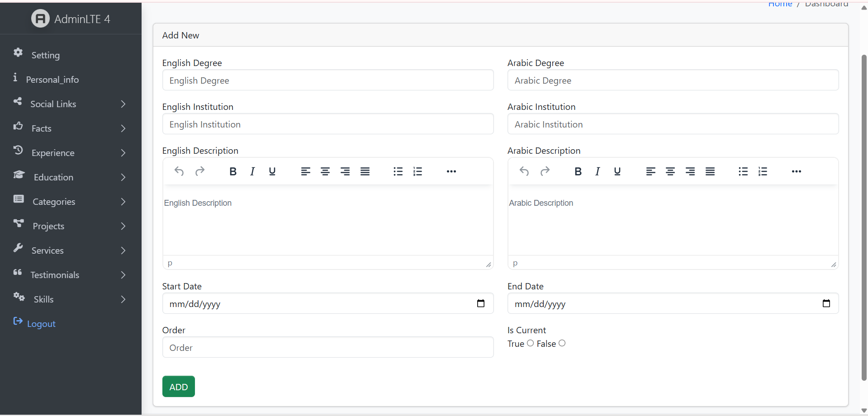
Task: Open the Start Date calendar picker
Action: point(481,303)
